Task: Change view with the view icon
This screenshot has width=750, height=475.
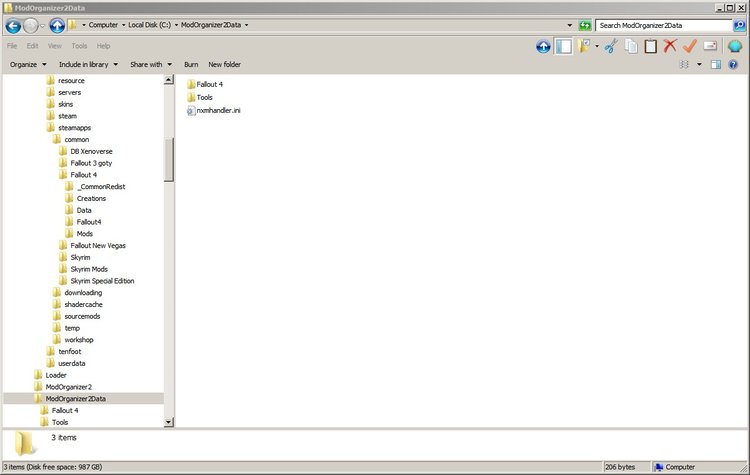Action: point(684,64)
